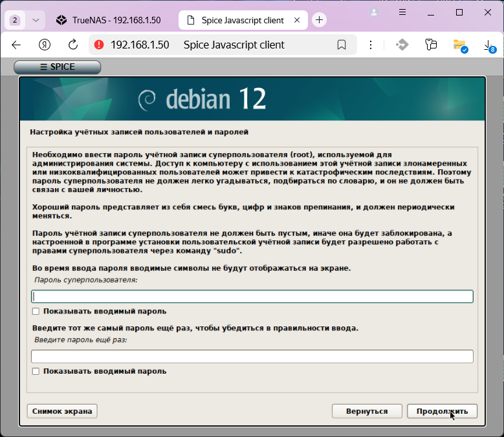Click the red insecure connection warning icon

coord(99,45)
